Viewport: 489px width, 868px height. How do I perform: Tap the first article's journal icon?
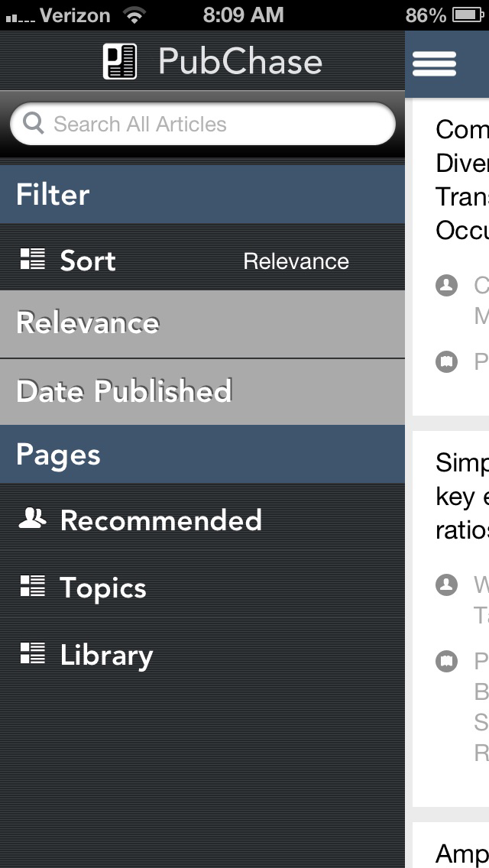coord(446,362)
